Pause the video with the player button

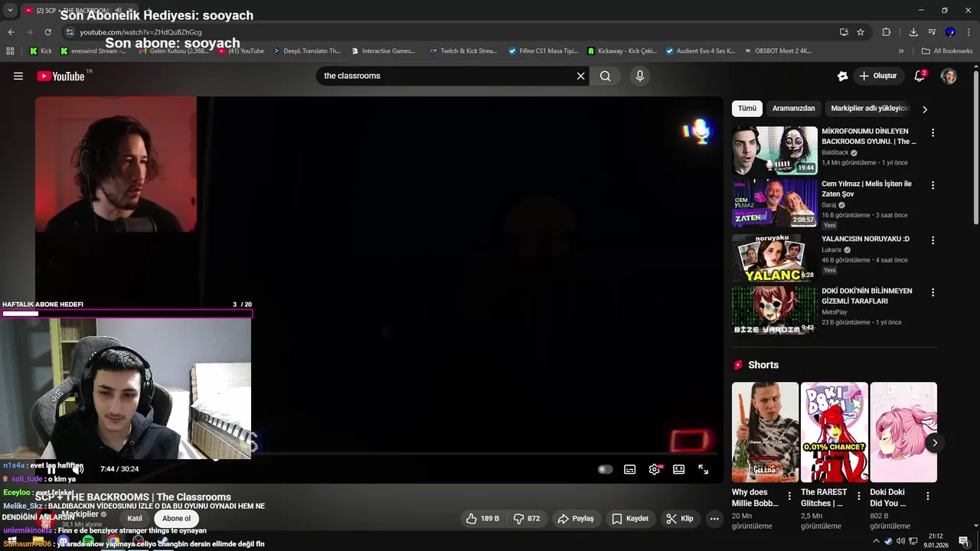[51, 469]
